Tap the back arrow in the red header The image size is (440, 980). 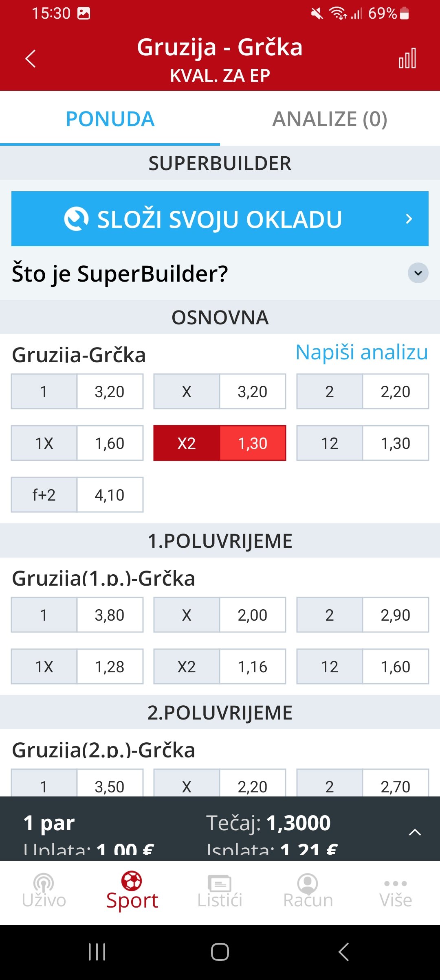pos(31,59)
